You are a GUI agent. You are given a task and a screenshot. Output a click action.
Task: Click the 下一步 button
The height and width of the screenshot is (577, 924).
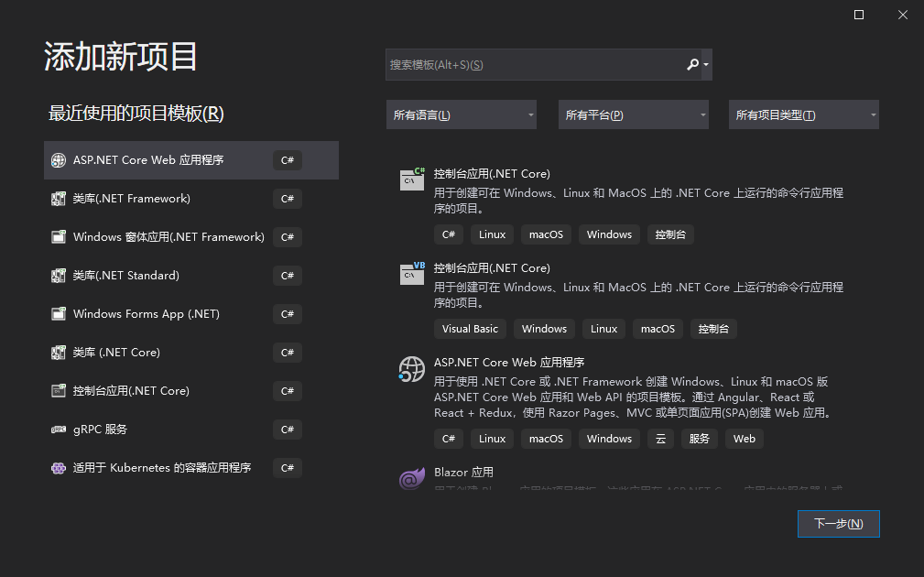838,523
